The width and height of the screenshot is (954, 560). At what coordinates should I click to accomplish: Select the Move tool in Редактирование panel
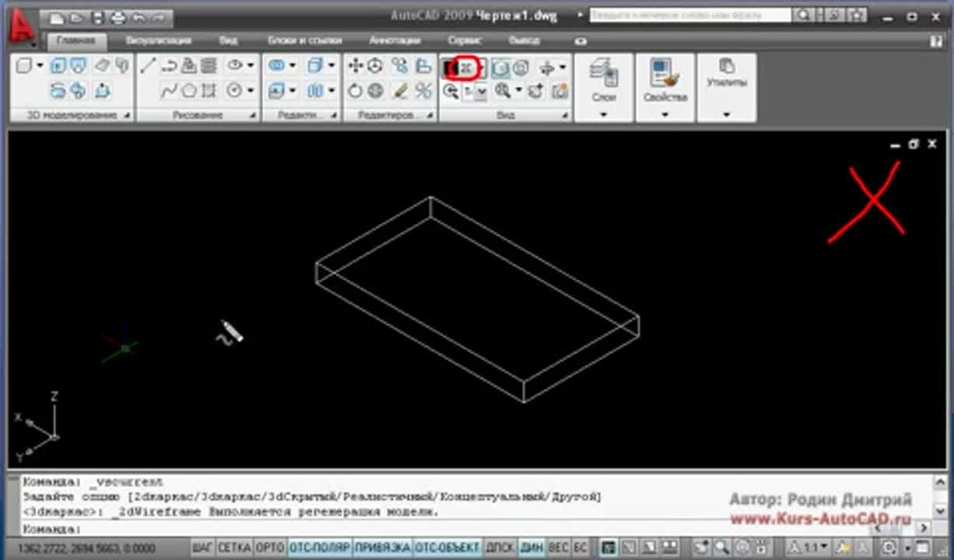[355, 66]
